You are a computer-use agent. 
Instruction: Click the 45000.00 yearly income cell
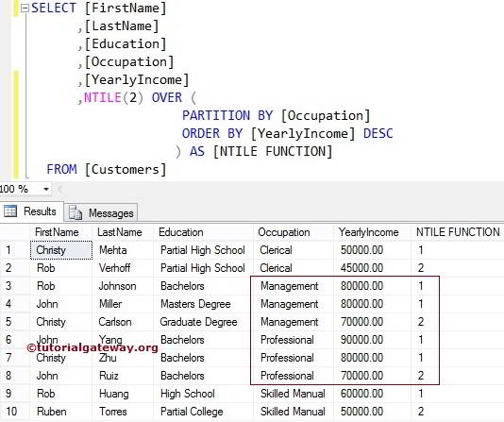(x=373, y=268)
